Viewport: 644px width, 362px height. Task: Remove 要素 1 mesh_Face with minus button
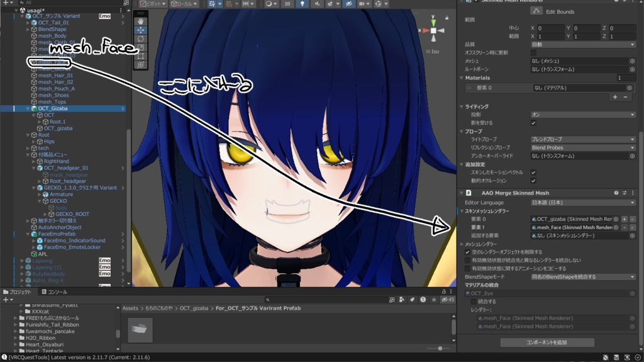coord(633,227)
